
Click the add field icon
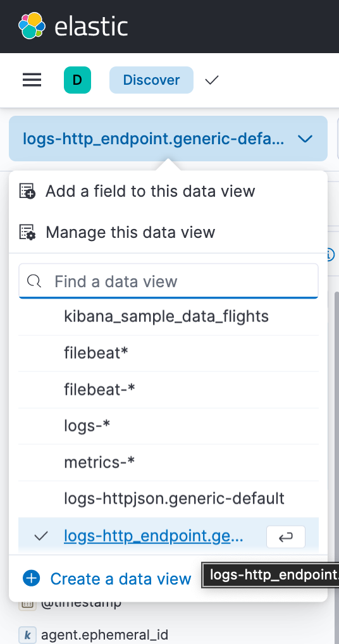click(x=27, y=191)
